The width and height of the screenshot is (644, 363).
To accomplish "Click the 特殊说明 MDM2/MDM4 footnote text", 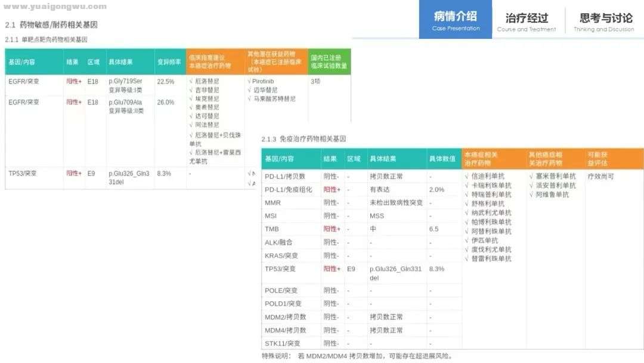I will coord(357,356).
